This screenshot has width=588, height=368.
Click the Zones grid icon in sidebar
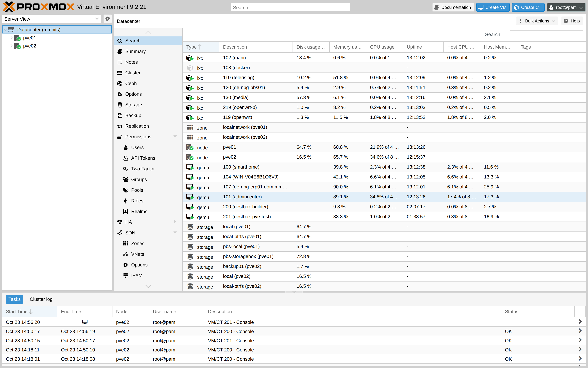tap(126, 243)
